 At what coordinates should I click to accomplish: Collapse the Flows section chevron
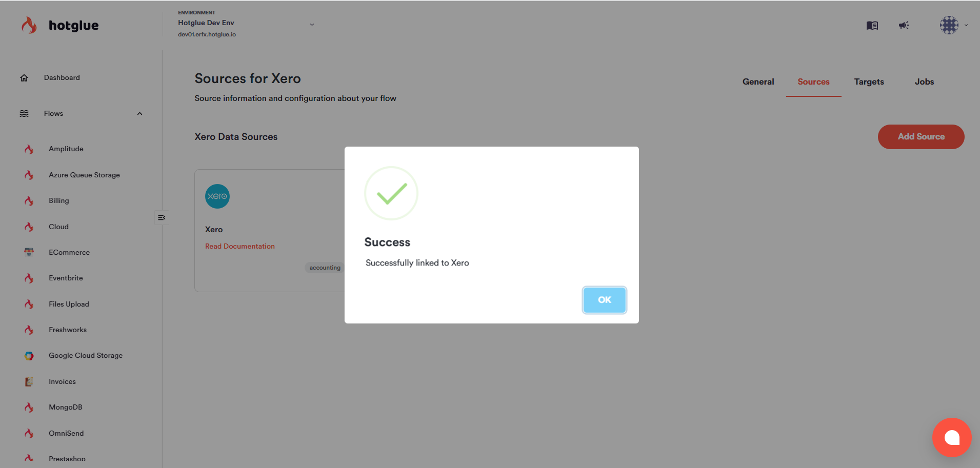click(x=139, y=114)
